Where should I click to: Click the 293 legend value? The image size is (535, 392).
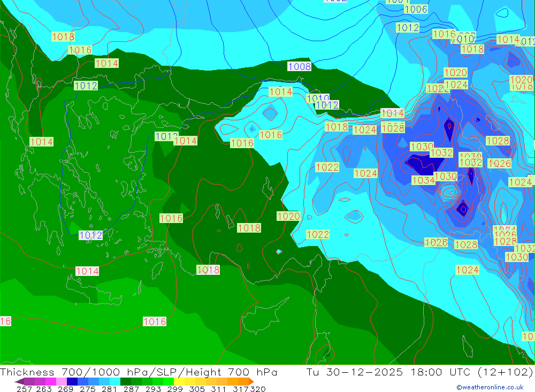153,389
